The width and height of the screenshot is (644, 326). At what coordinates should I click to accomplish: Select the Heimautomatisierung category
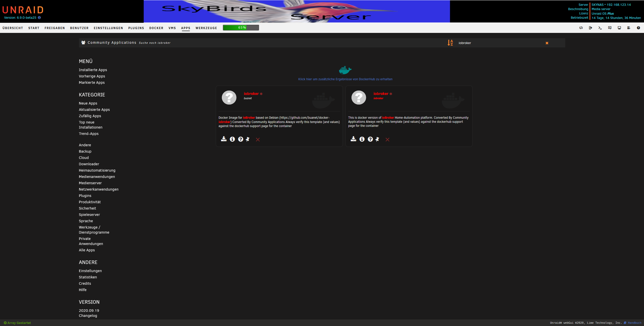point(97,170)
